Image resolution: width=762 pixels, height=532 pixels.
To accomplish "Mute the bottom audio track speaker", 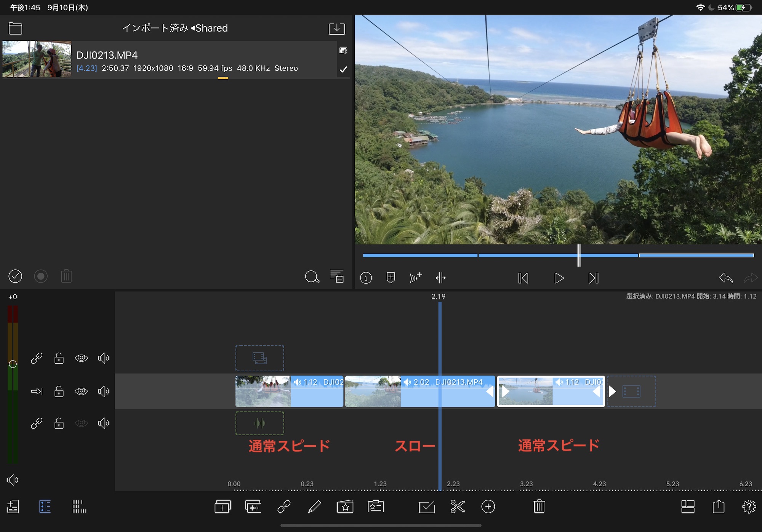I will pos(103,423).
